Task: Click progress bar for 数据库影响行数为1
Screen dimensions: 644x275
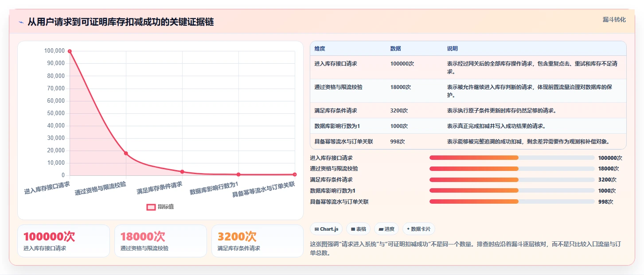Action: coord(512,191)
